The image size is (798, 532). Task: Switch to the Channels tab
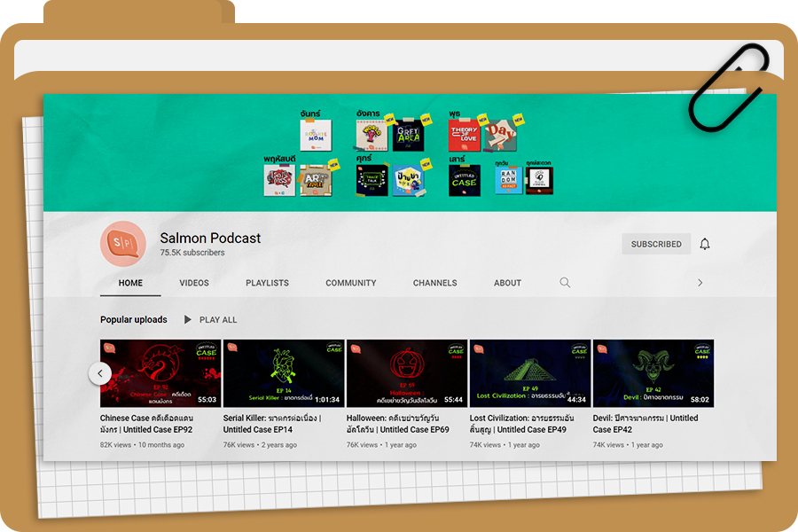tap(434, 283)
